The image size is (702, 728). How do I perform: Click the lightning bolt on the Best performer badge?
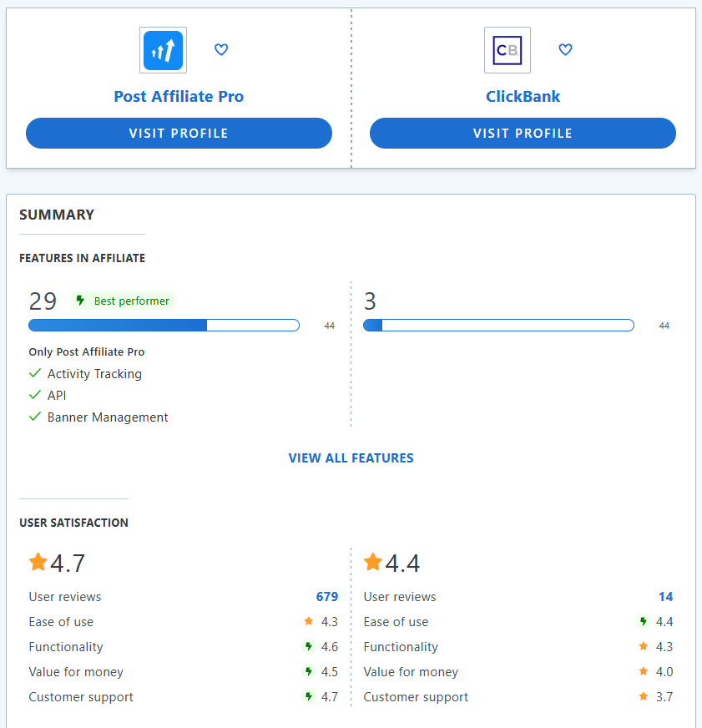[80, 301]
